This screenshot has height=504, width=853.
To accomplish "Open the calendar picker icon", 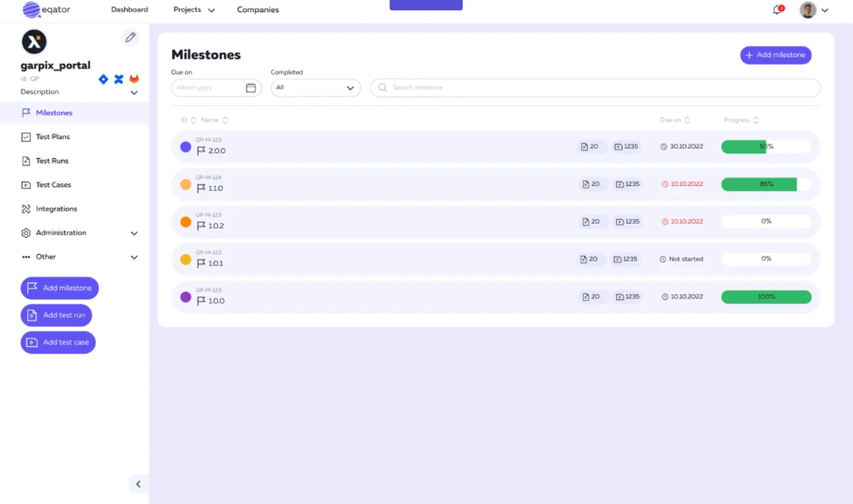I will click(251, 87).
